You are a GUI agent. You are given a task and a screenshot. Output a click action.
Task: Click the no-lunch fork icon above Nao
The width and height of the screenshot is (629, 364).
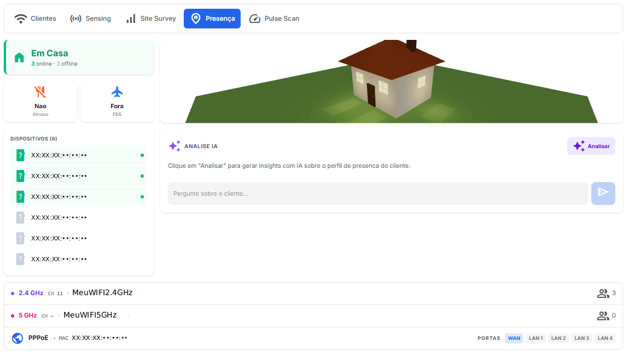(40, 92)
